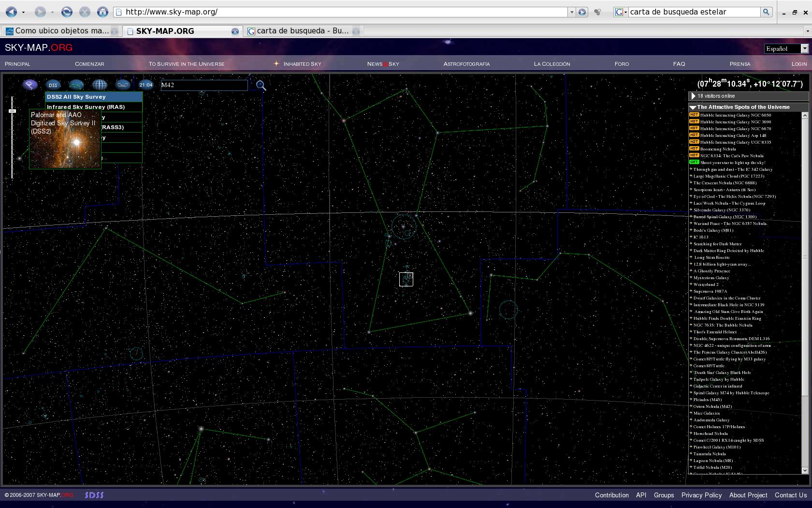Open the DSS survey selector icon
The image size is (812, 508).
pos(53,85)
